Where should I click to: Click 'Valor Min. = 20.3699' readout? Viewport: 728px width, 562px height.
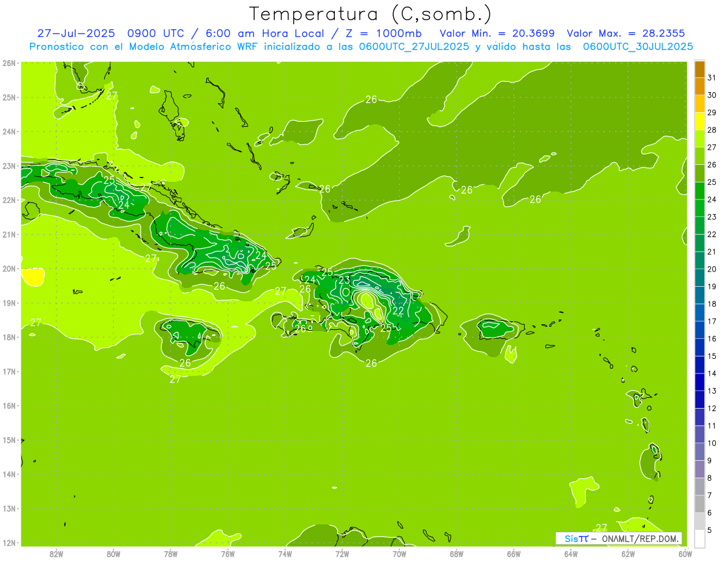click(x=497, y=33)
